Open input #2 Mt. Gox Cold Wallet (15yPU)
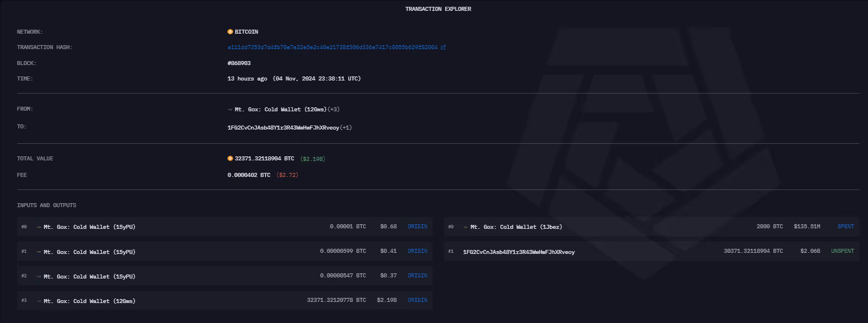Viewport: 868px width, 323px height. (89, 276)
